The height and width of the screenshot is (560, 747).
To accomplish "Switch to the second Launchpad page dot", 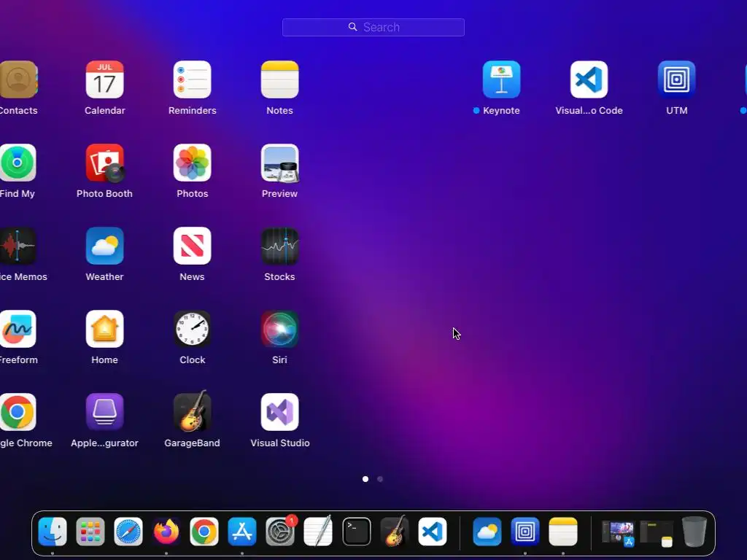I will click(379, 479).
